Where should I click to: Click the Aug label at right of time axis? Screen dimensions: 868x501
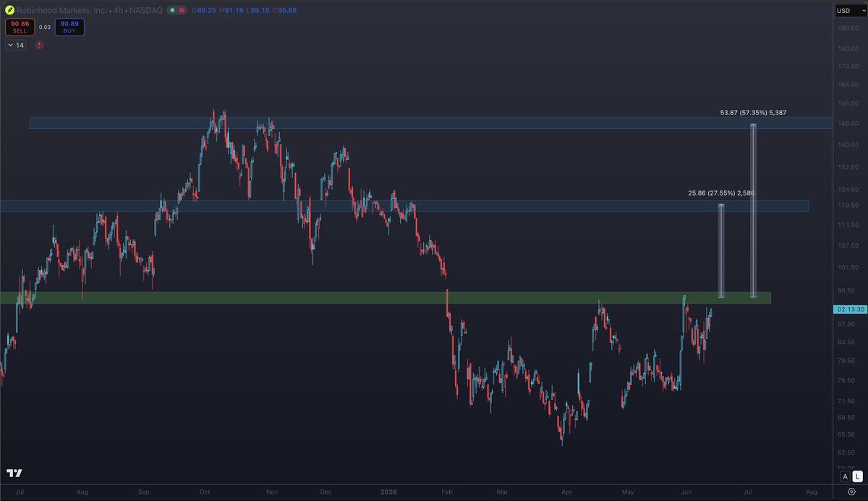(812, 491)
